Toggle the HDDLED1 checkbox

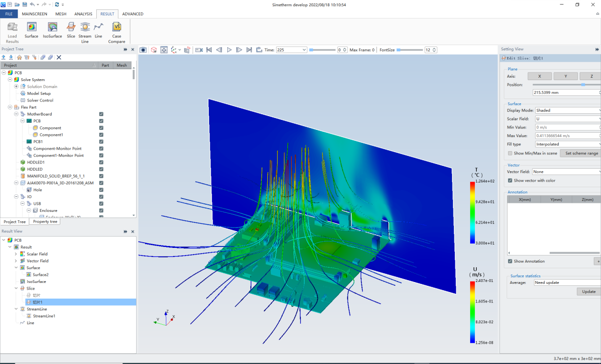[x=101, y=162]
